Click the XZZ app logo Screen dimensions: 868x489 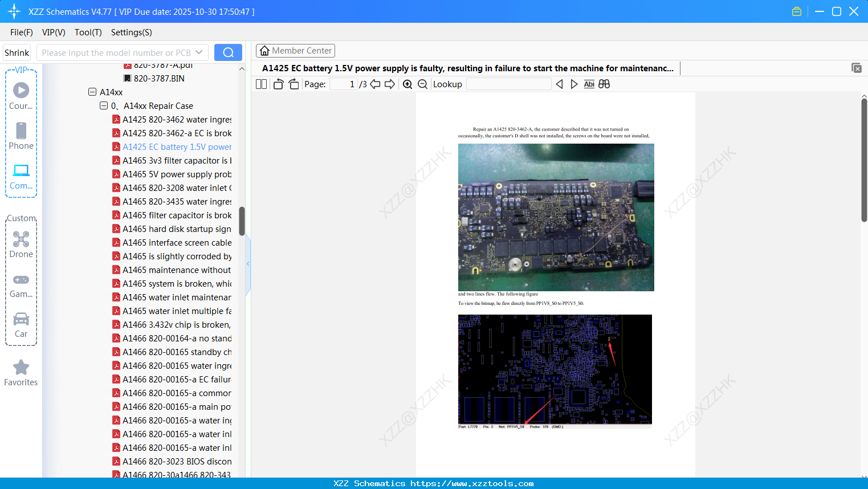point(14,11)
